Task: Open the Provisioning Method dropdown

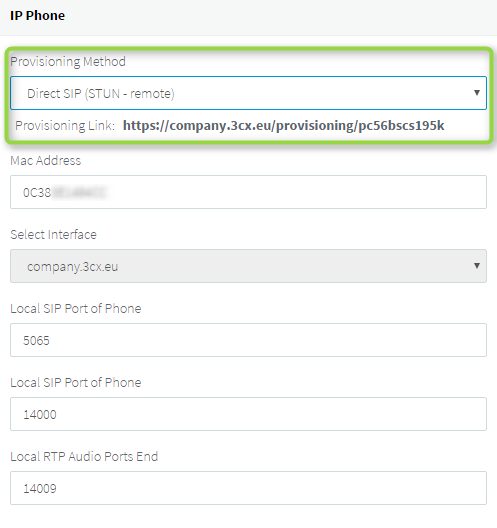Action: (x=248, y=93)
